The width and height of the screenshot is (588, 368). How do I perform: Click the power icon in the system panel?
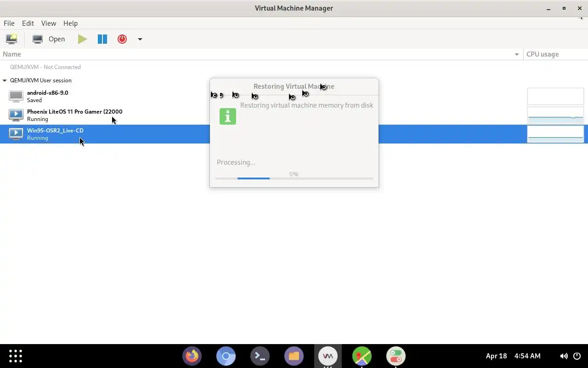pyautogui.click(x=577, y=356)
